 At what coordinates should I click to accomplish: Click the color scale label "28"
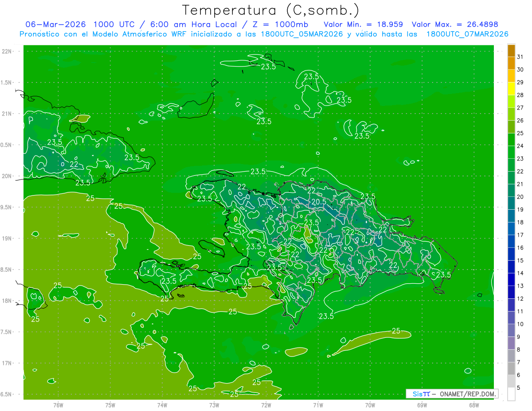(x=520, y=95)
